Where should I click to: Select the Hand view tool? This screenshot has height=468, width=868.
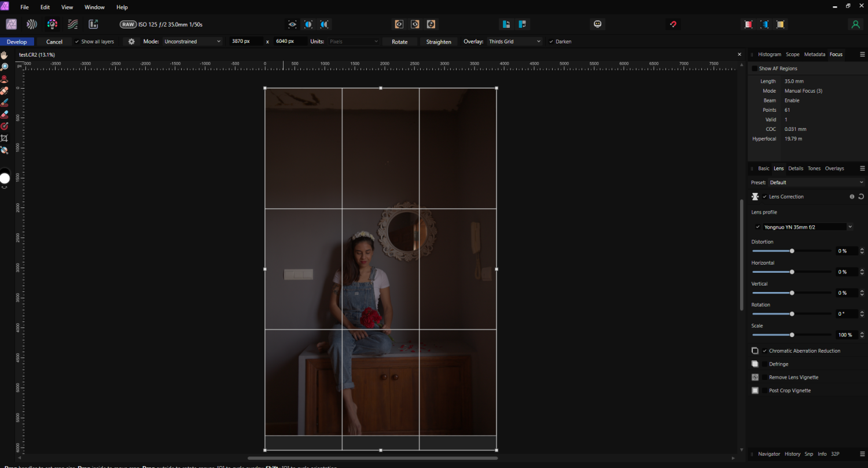point(5,54)
